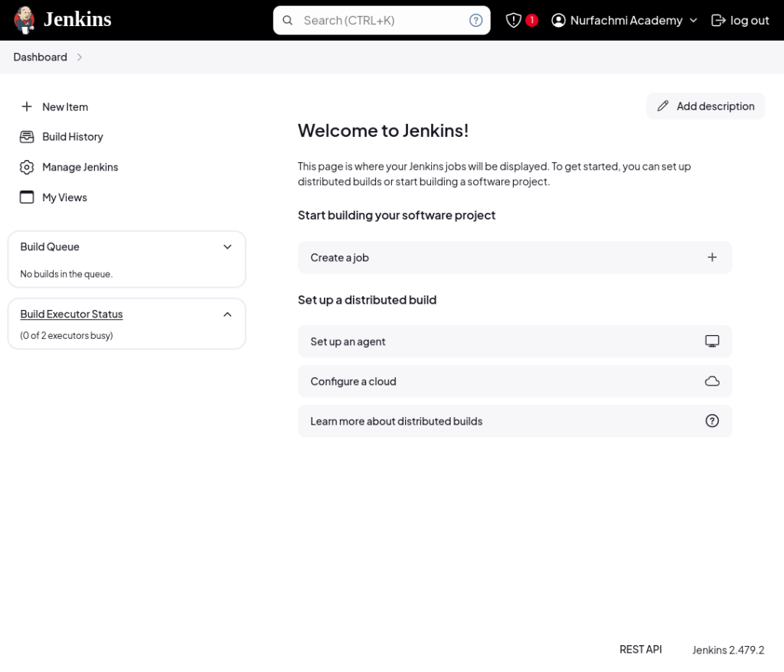This screenshot has height=672, width=784.
Task: Click Configure a cloud row
Action: pos(514,381)
